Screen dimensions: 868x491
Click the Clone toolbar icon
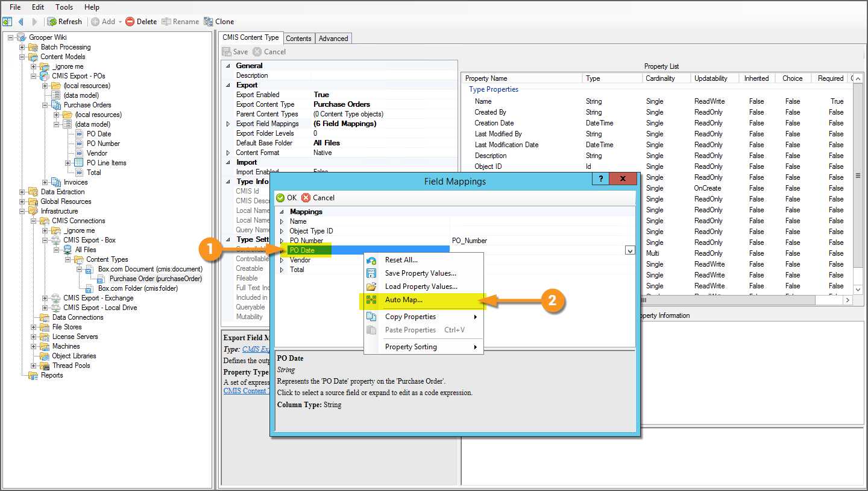click(209, 22)
